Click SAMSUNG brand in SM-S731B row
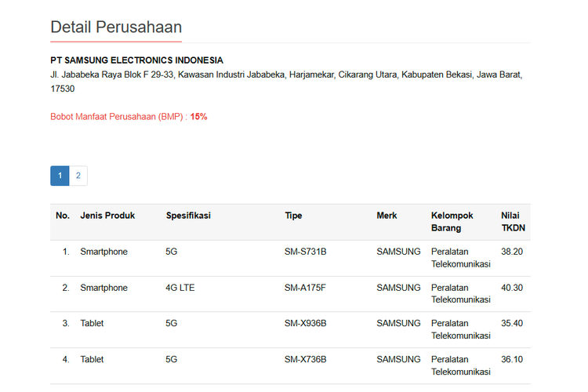This screenshot has height=392, width=588. (398, 252)
